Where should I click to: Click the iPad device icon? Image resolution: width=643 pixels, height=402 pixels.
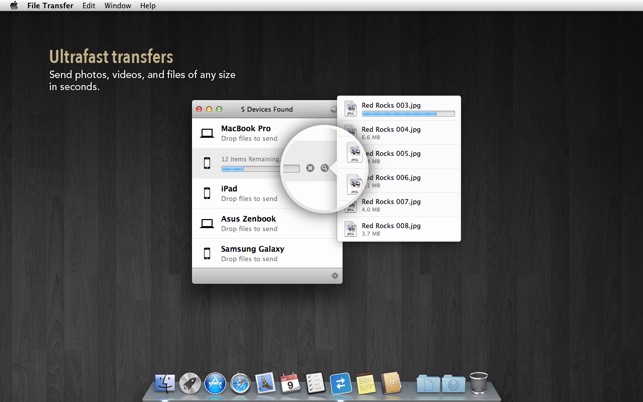pos(207,193)
